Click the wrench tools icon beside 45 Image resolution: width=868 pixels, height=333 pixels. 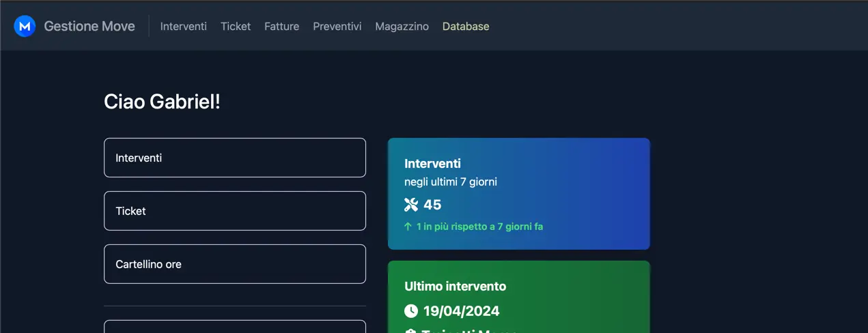411,205
